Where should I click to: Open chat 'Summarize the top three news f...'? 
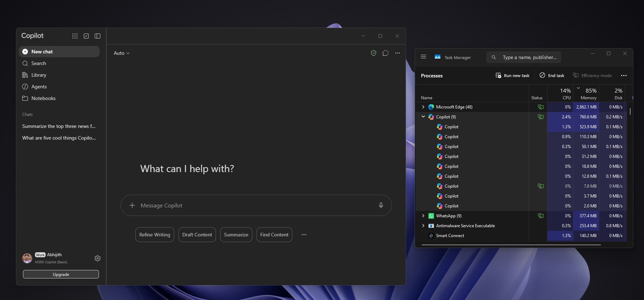coord(59,126)
